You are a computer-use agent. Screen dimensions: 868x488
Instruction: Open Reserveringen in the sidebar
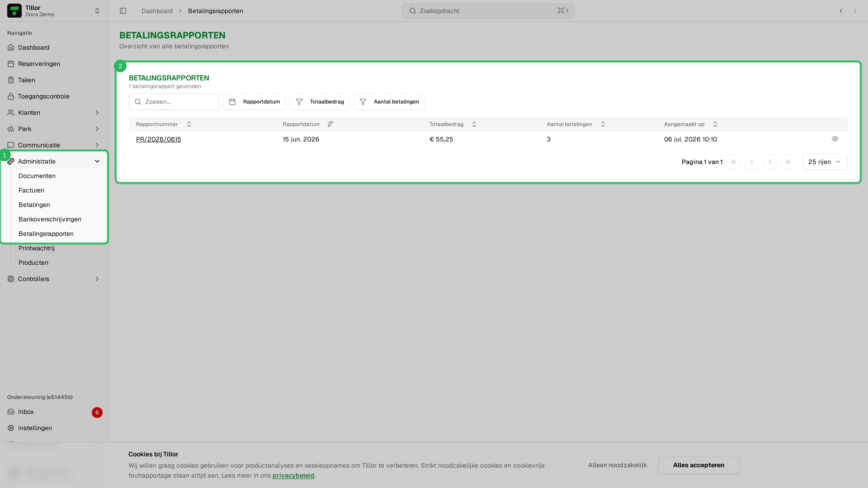54,64
